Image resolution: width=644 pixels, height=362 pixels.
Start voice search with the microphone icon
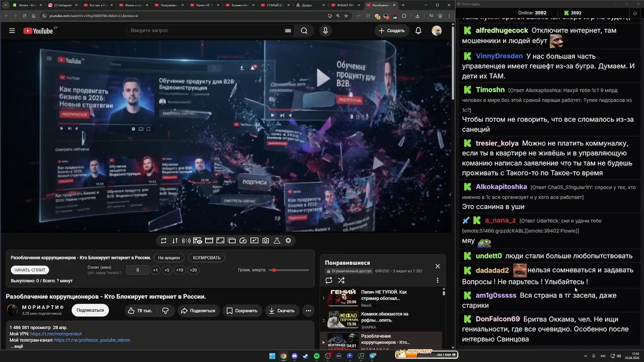326,31
